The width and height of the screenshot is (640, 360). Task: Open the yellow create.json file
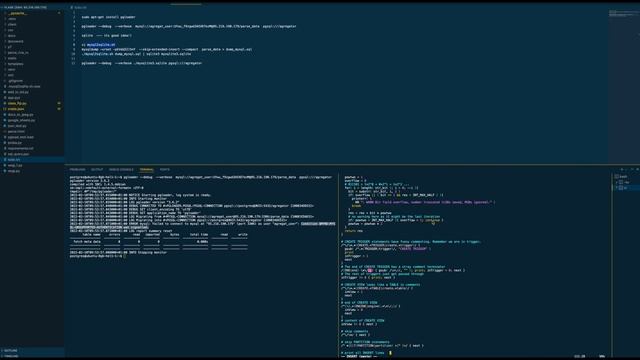pyautogui.click(x=16, y=109)
